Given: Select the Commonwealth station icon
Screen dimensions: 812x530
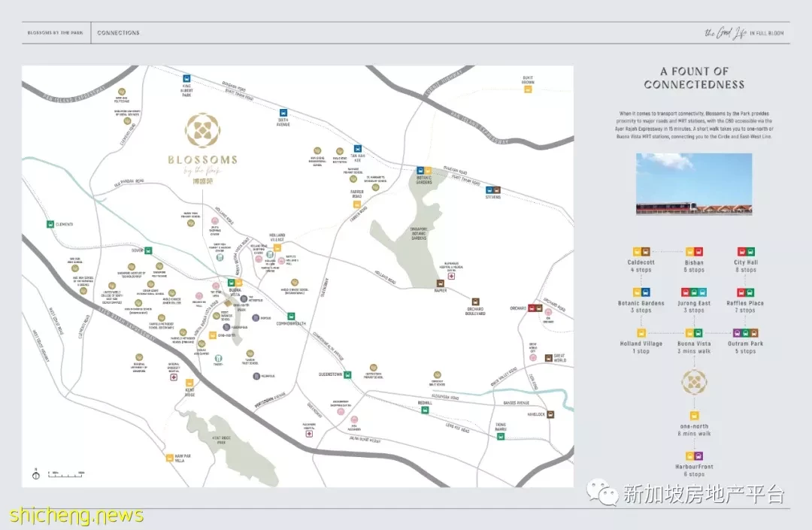Looking at the screenshot, I should [x=291, y=316].
